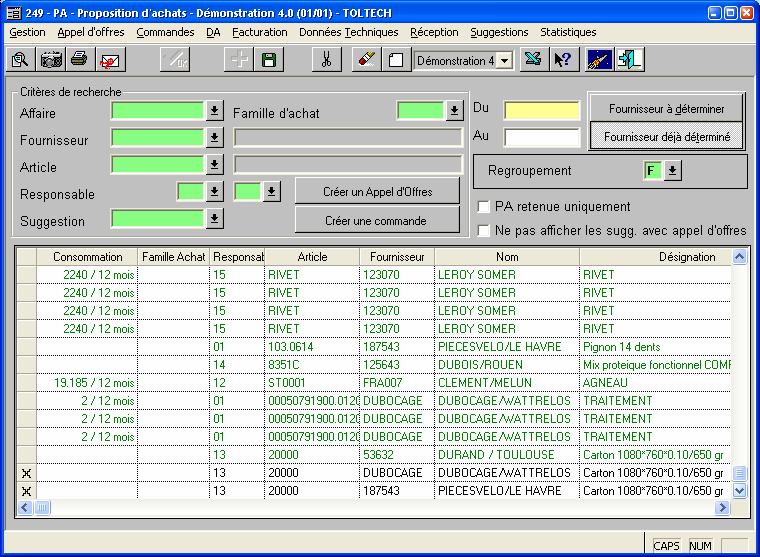
Task: Click the Désignation column header
Action: tap(655, 257)
